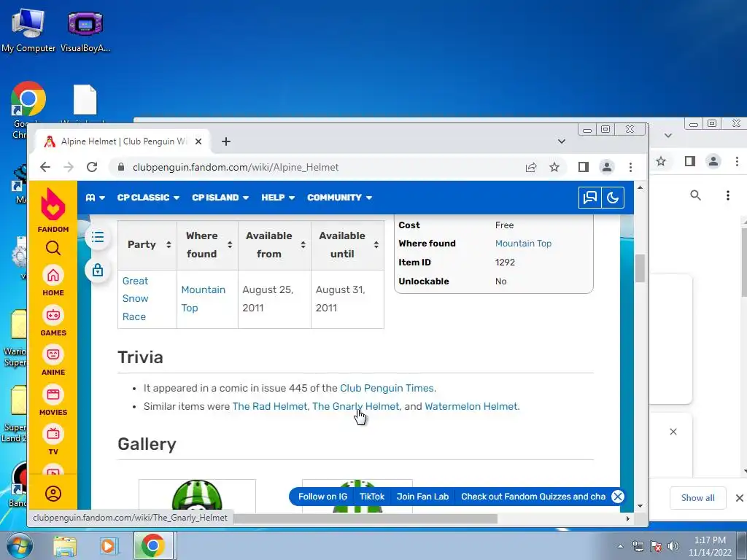Click the share page icon in address bar
The height and width of the screenshot is (560, 747).
point(531,167)
